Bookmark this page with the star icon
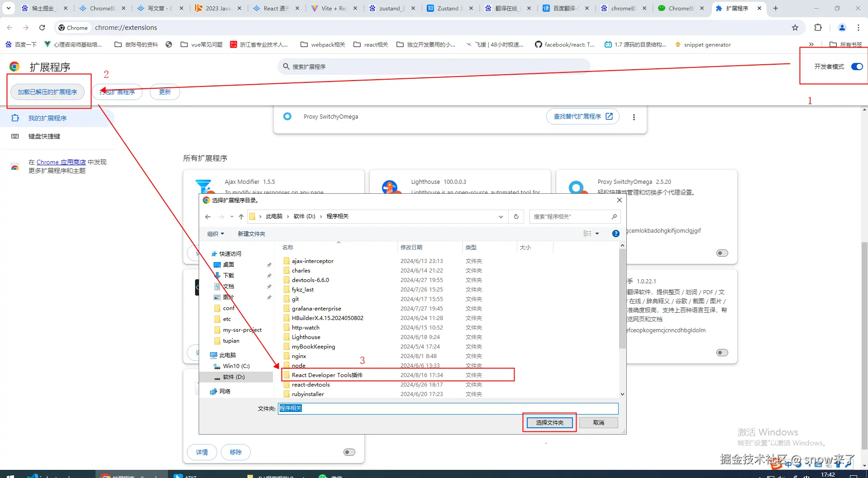The height and width of the screenshot is (478, 868). point(795,28)
